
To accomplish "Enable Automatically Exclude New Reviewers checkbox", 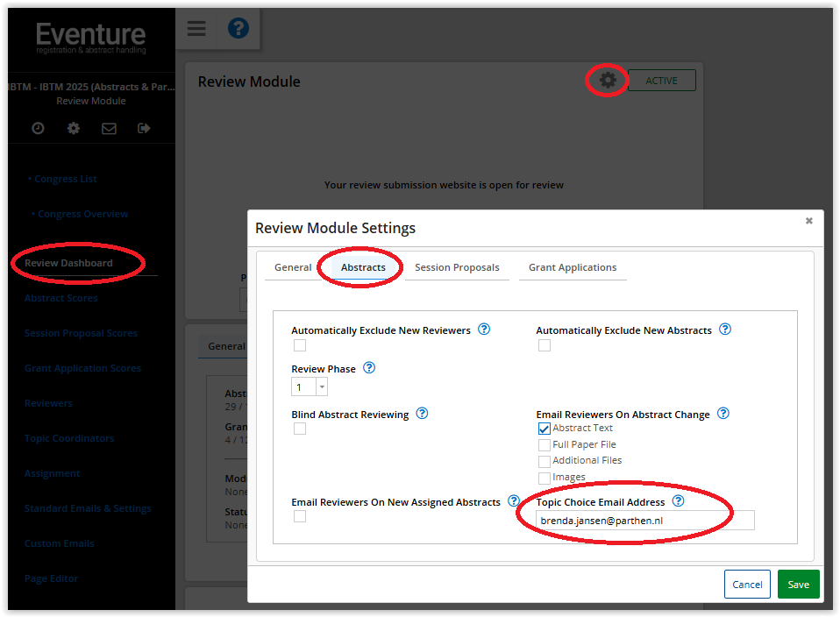I will click(300, 345).
